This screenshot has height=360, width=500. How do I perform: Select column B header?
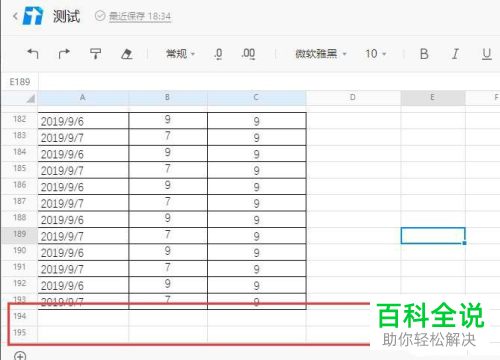(x=168, y=97)
